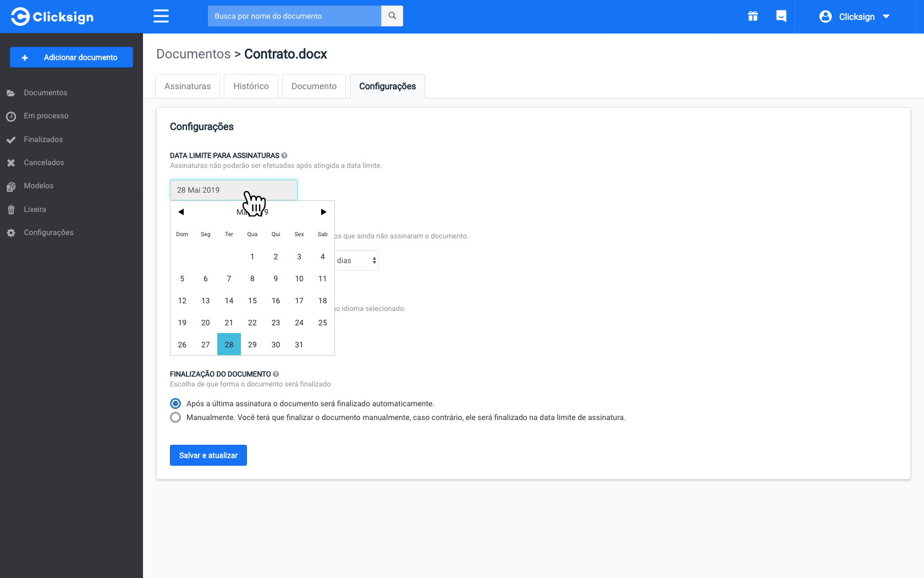This screenshot has height=578, width=924.
Task: Select day 15 in the calendar
Action: click(252, 301)
